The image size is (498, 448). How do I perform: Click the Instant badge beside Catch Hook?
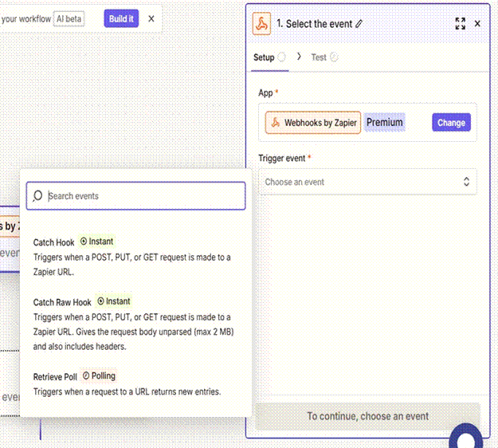[97, 242]
